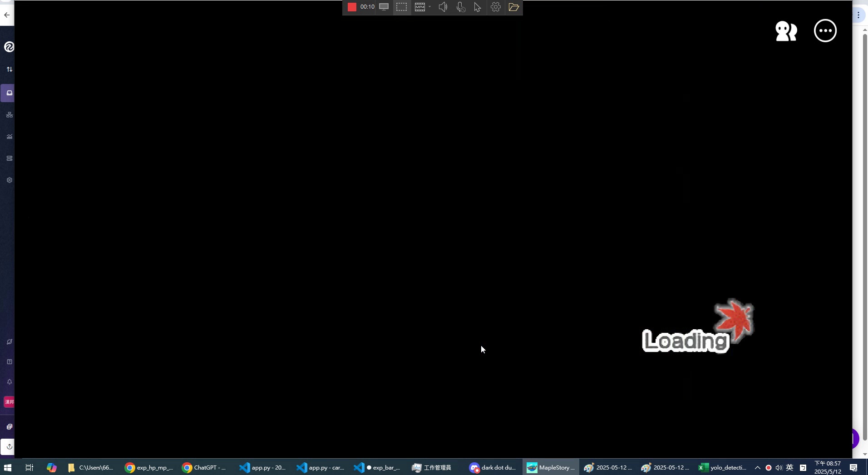This screenshot has height=475, width=868.
Task: Select full-screen monitor capture mode
Action: (384, 7)
